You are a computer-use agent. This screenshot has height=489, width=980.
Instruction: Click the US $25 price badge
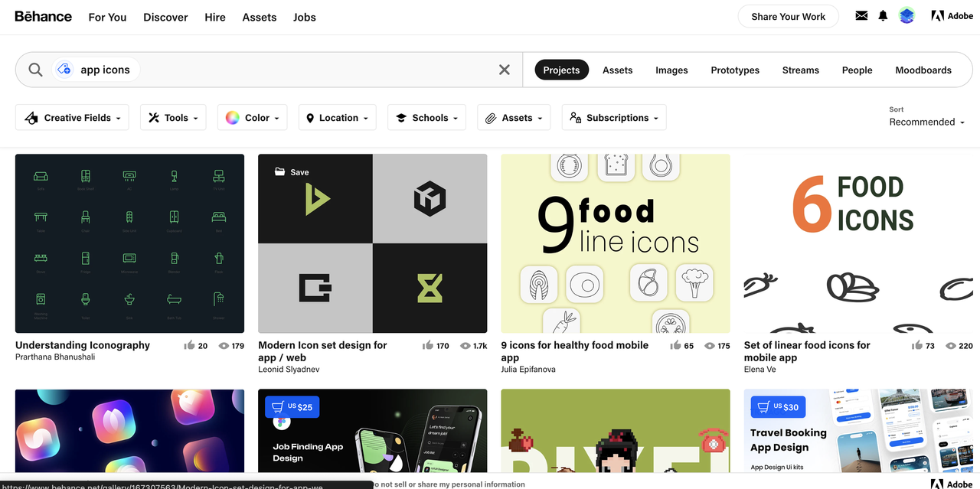[292, 407]
